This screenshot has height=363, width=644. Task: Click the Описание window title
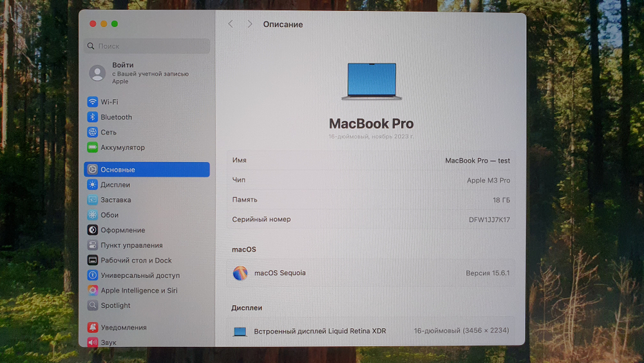(x=283, y=25)
